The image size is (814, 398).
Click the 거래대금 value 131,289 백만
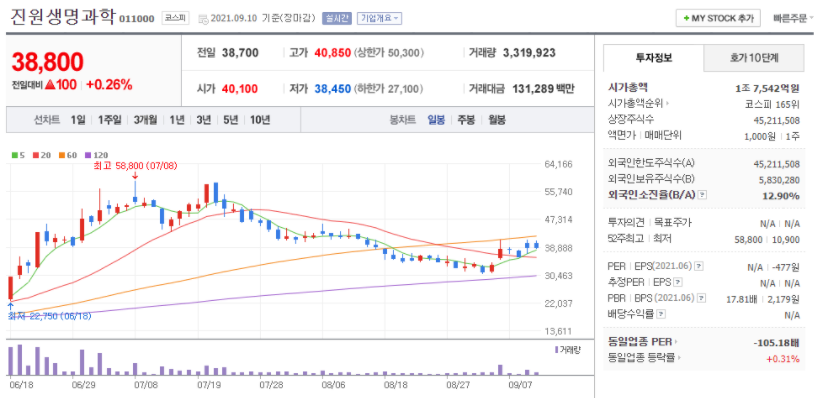tap(543, 89)
